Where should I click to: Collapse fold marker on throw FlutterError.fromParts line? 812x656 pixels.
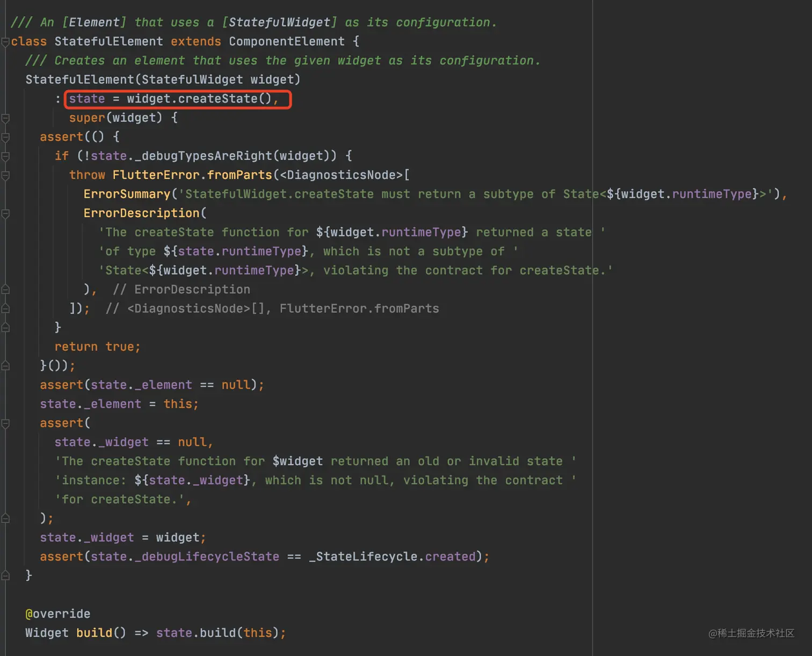coord(5,175)
